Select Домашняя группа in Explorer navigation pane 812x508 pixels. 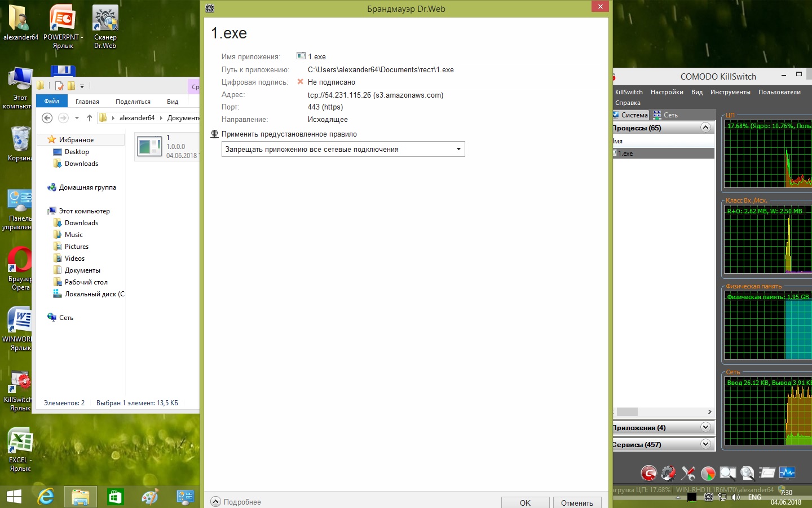[x=87, y=187]
